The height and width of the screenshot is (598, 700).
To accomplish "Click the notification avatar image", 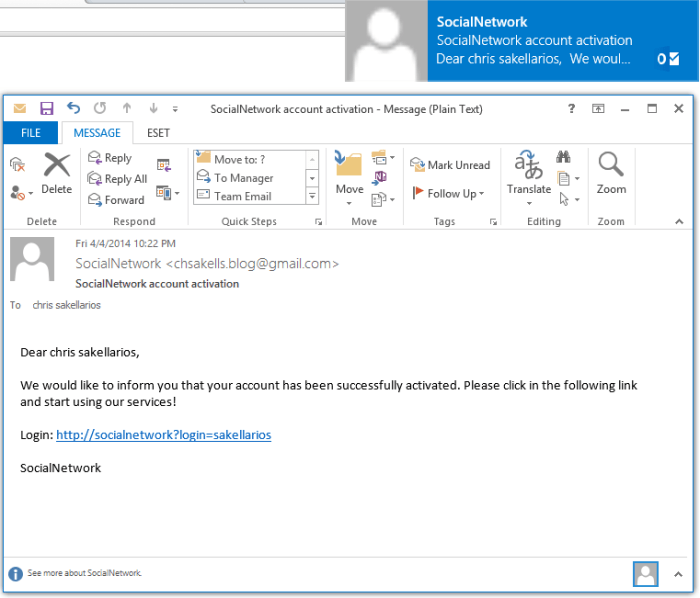I will 387,41.
